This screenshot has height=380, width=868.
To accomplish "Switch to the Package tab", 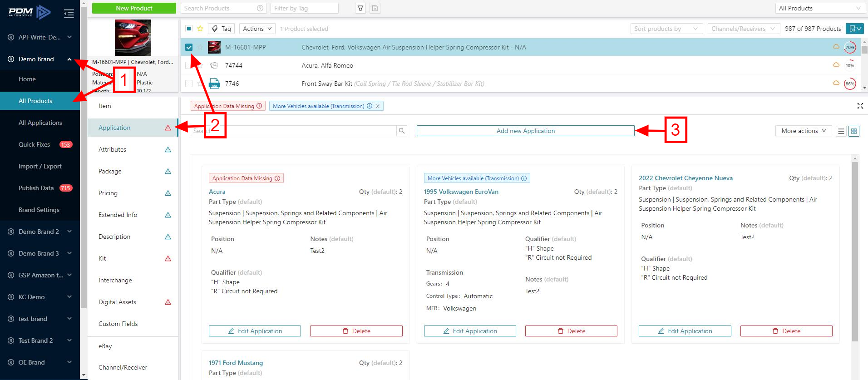I will [133, 171].
